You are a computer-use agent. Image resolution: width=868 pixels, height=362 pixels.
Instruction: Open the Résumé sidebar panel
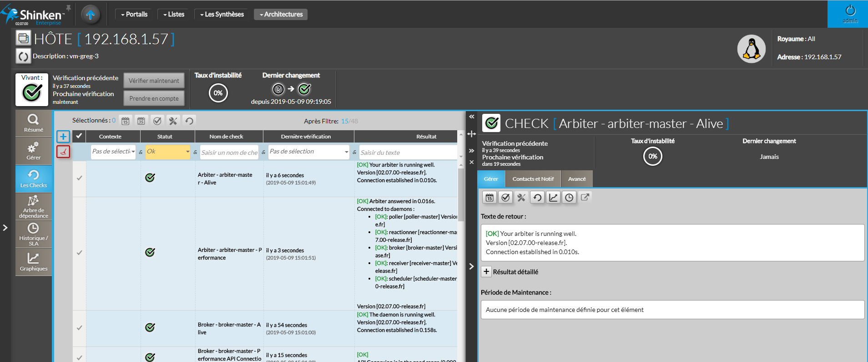[33, 123]
